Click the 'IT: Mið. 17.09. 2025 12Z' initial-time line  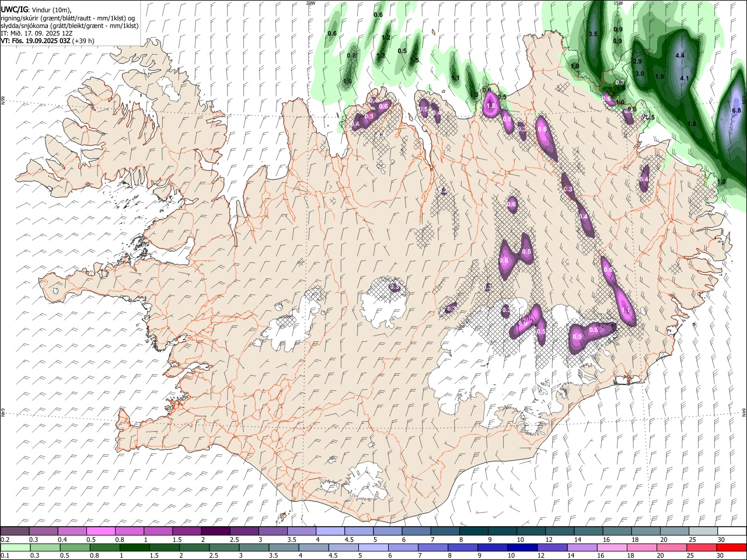(37, 33)
